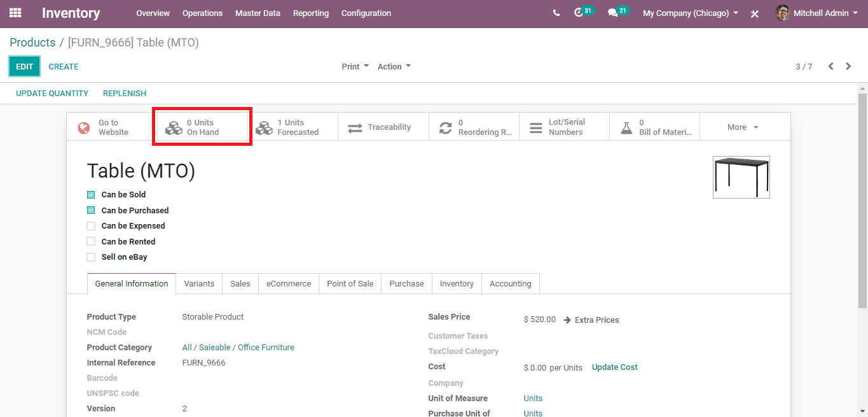Click the FURN_9666 internal reference value
Screen dimensions: 868x417
coord(203,363)
